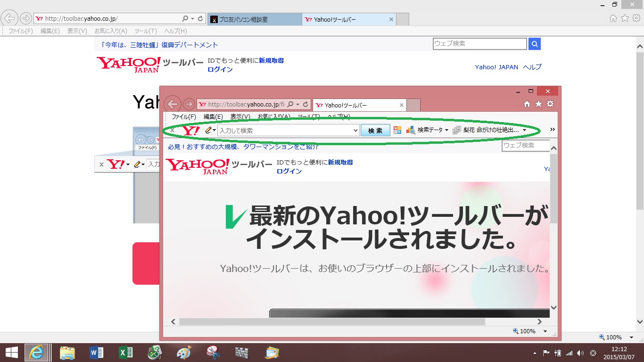This screenshot has height=362, width=644.
Task: Click Home icon in the red-framed window
Action: pyautogui.click(x=527, y=104)
